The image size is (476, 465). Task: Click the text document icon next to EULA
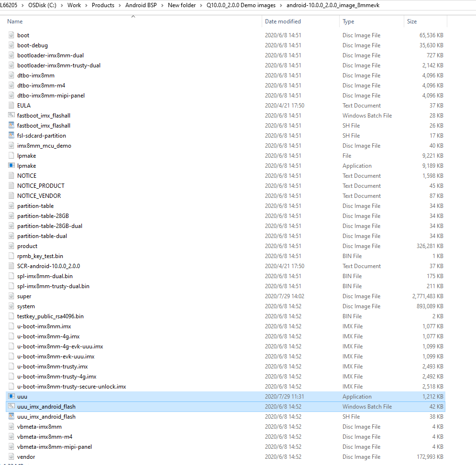click(x=11, y=105)
